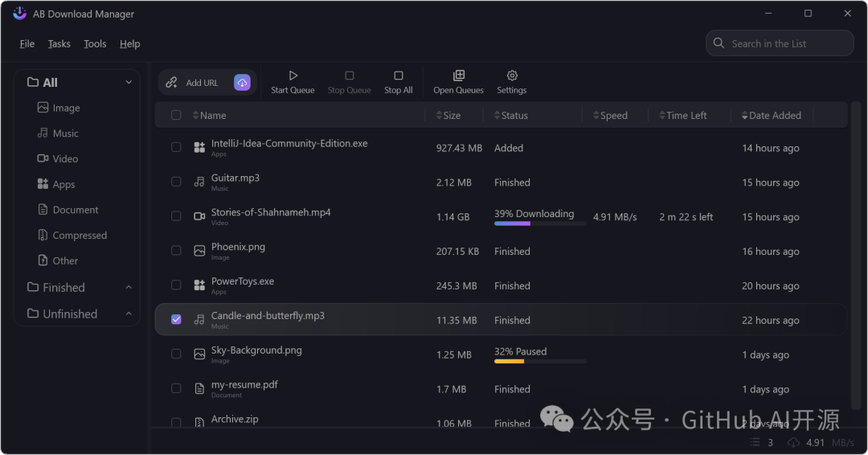Click the Search in the List field
This screenshot has width=868, height=455.
780,43
